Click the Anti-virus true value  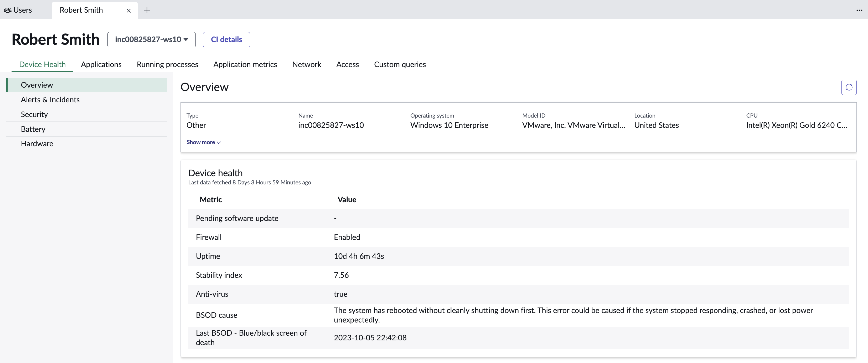340,294
